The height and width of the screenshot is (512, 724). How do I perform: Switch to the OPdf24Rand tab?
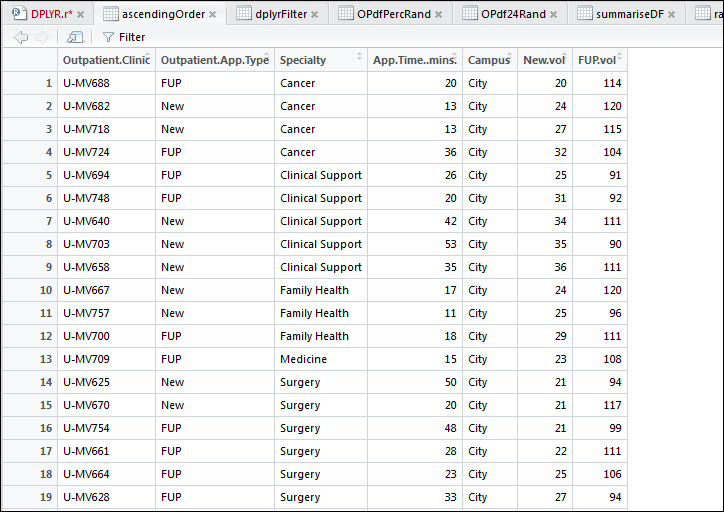(513, 14)
